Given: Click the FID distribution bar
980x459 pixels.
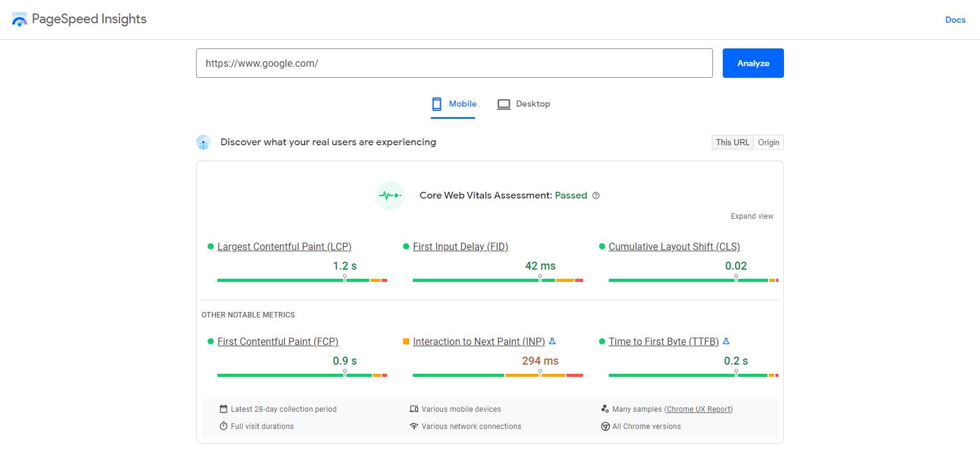Looking at the screenshot, I should point(498,280).
